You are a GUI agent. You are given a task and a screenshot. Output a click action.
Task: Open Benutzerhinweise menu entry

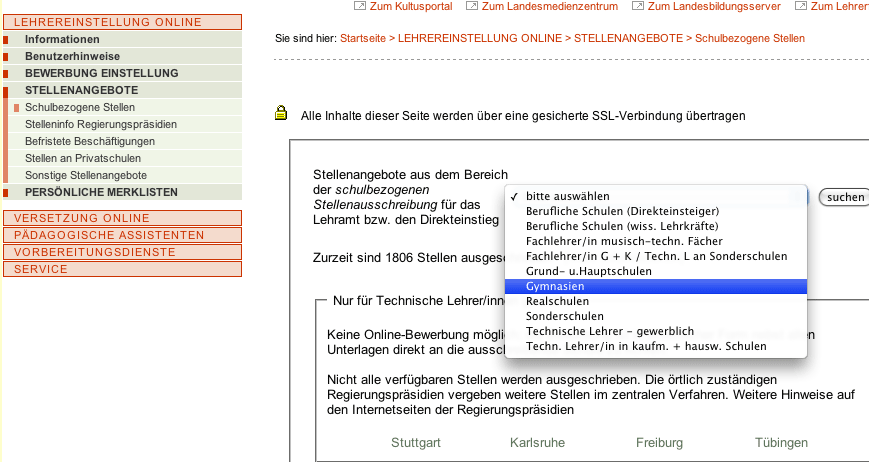(72, 56)
